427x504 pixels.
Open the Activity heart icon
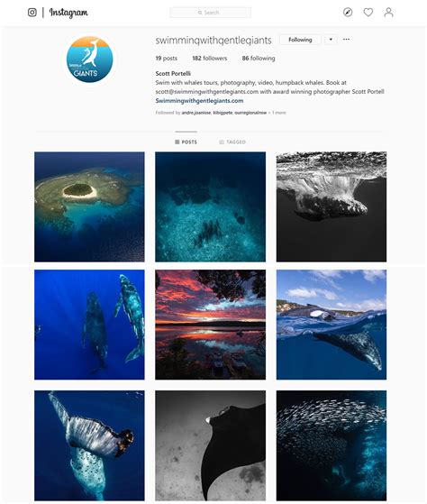(368, 13)
